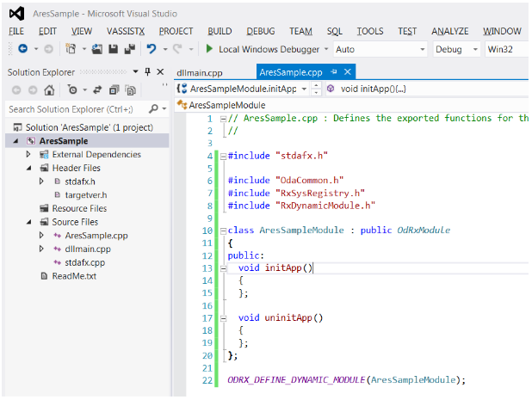Screen dimensions: 532x400
Task: Pin the AresSample.cpp tab
Action: (334, 71)
